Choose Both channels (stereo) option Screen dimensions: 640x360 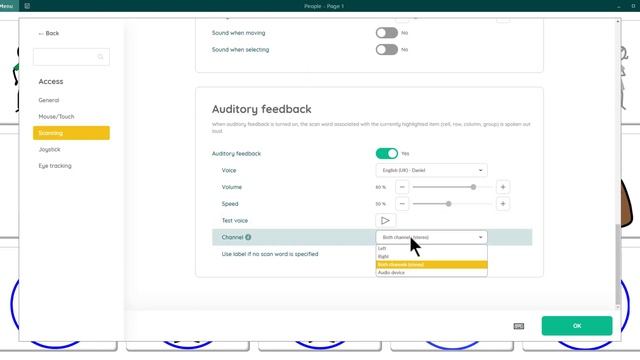(x=431, y=264)
